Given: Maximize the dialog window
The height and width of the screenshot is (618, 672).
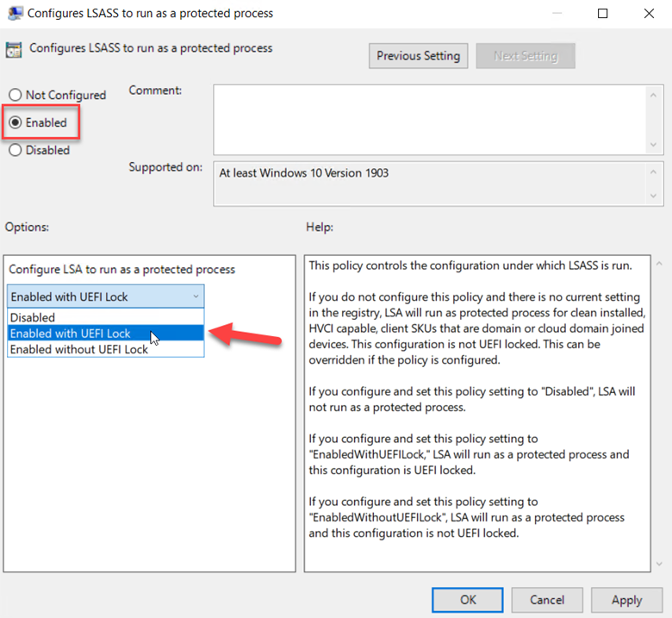Looking at the screenshot, I should click(602, 13).
